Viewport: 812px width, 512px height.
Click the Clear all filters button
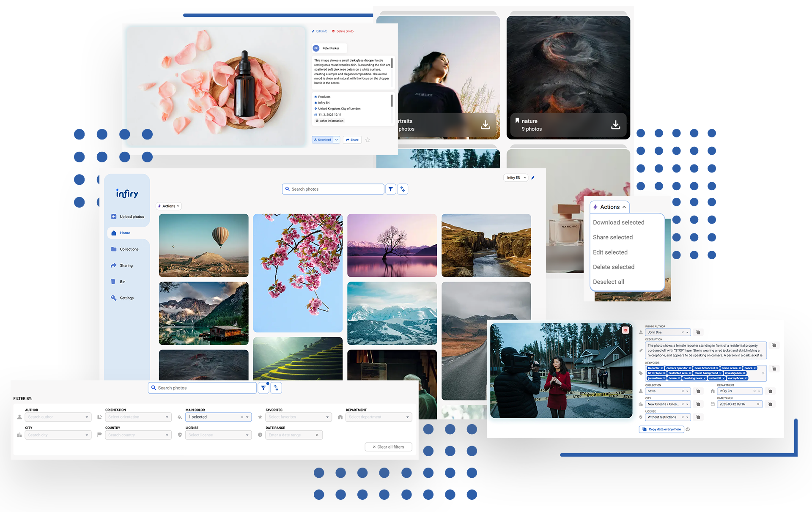(388, 447)
